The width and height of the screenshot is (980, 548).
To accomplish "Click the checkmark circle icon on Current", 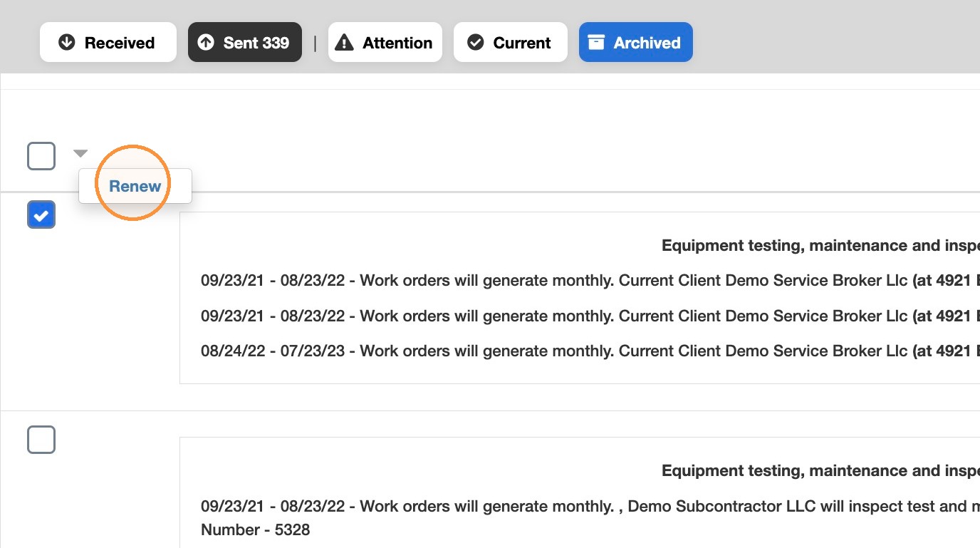I will [475, 43].
